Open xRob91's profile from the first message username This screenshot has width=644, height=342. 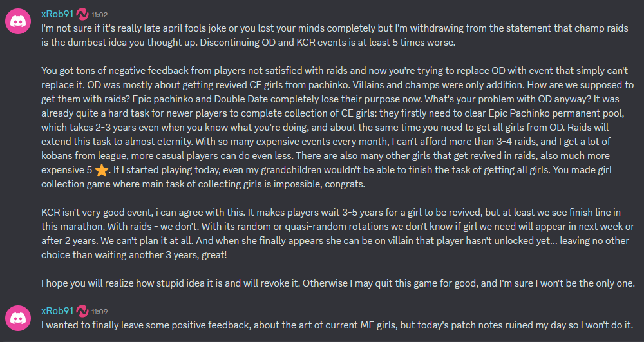tap(57, 12)
